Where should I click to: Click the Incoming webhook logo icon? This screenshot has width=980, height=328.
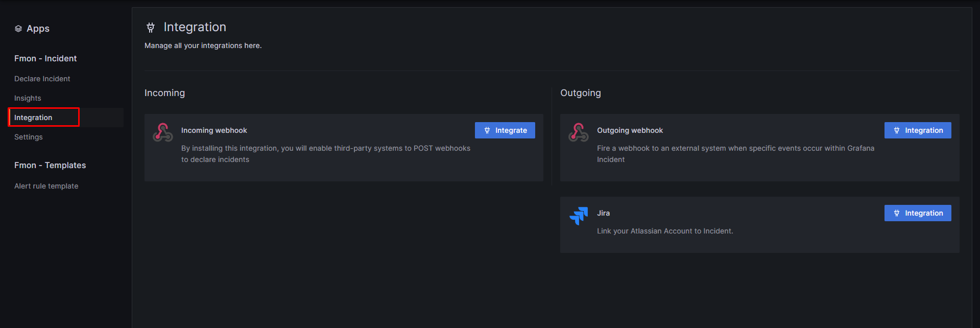(x=163, y=132)
